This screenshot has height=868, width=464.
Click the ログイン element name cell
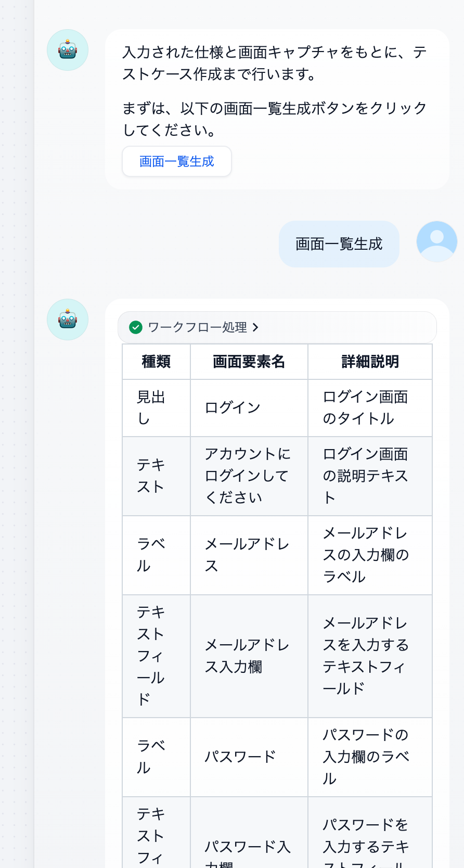click(233, 407)
